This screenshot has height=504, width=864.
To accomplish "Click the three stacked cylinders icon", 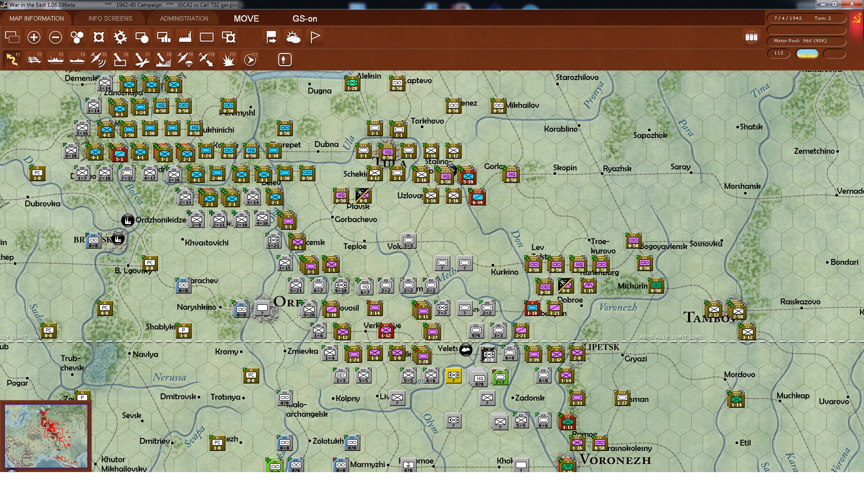I will [751, 37].
